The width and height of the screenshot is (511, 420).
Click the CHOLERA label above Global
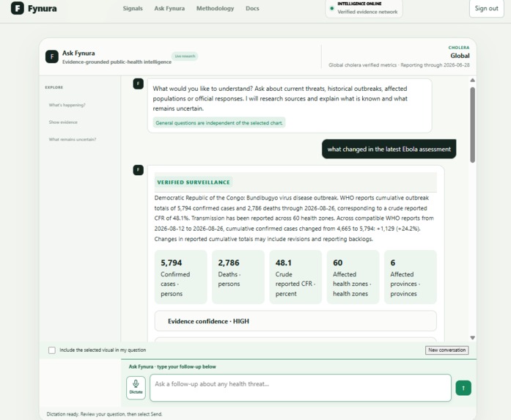tap(459, 48)
